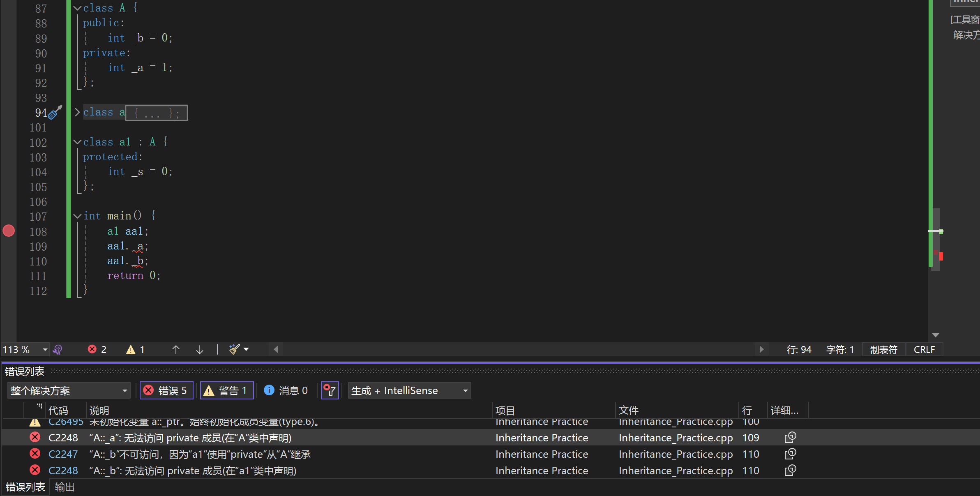The image size is (980, 496).
Task: Go to previous issue with the up arrow
Action: 176,350
